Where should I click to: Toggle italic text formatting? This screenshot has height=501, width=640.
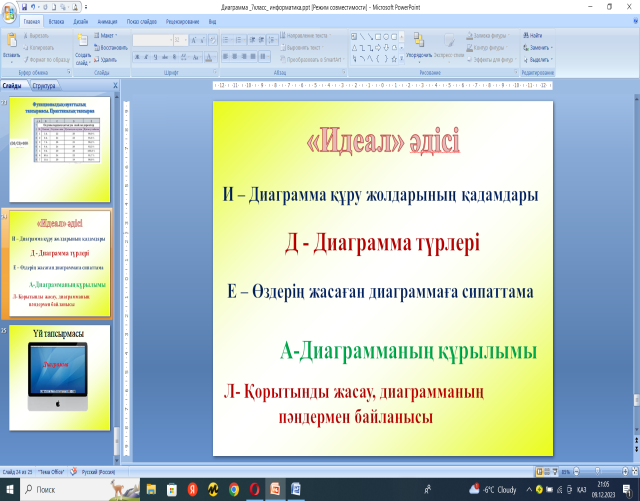146,57
